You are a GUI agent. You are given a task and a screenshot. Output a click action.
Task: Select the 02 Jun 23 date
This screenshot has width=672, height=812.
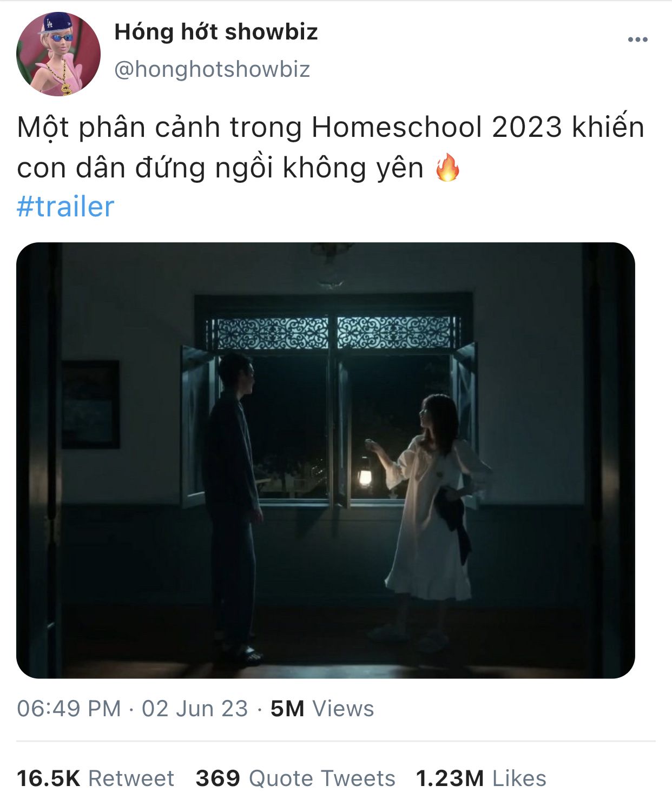tap(195, 708)
